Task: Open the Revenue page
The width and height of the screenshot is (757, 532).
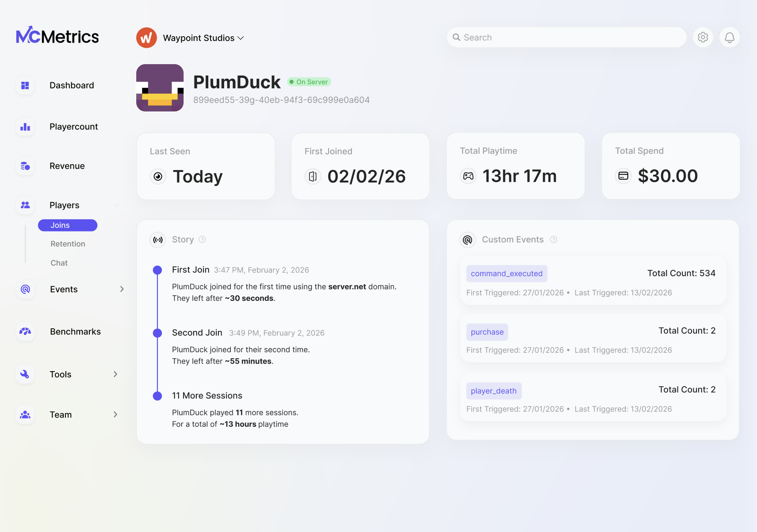Action: tap(67, 166)
